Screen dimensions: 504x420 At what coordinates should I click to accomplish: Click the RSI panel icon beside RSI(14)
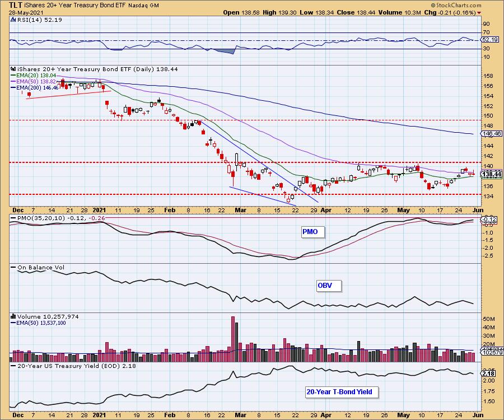click(13, 20)
